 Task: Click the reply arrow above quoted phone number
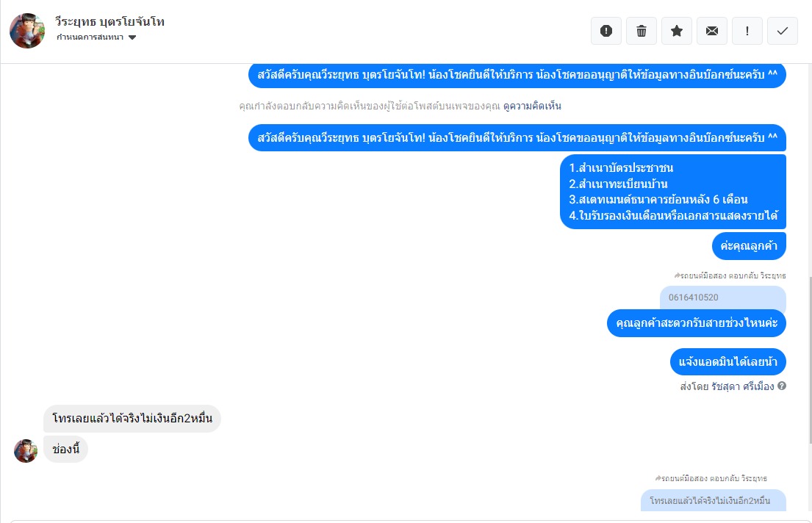tap(677, 275)
